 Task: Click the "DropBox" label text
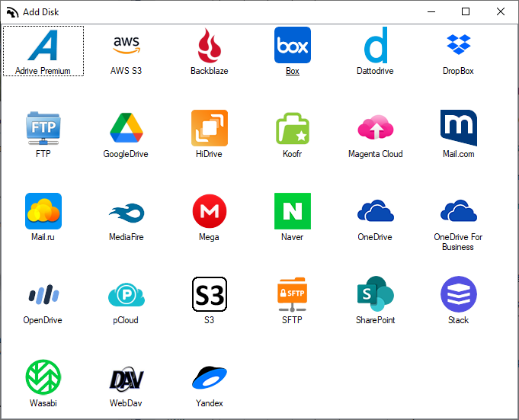[458, 71]
